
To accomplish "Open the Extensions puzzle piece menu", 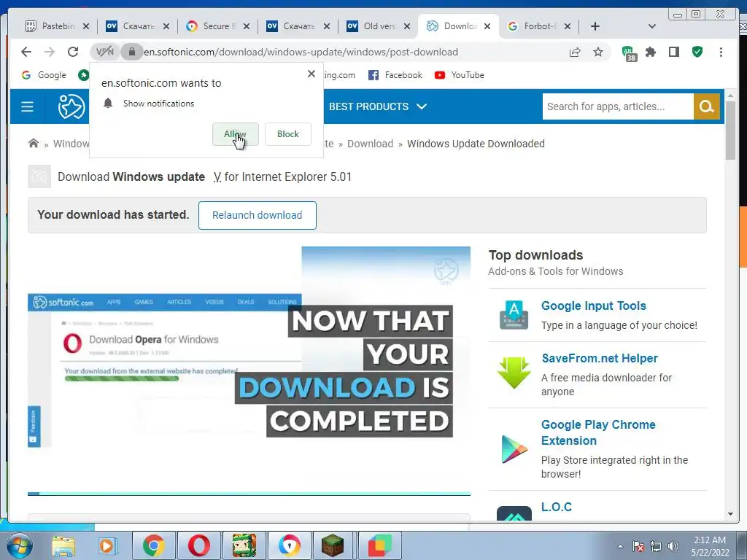I will tap(650, 52).
